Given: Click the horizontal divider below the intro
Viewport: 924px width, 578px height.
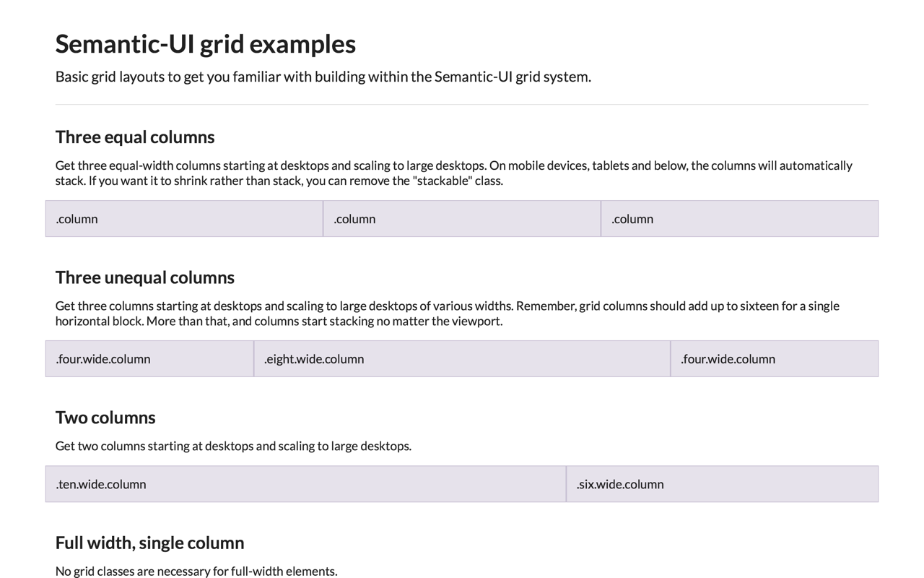Looking at the screenshot, I should pos(462,105).
